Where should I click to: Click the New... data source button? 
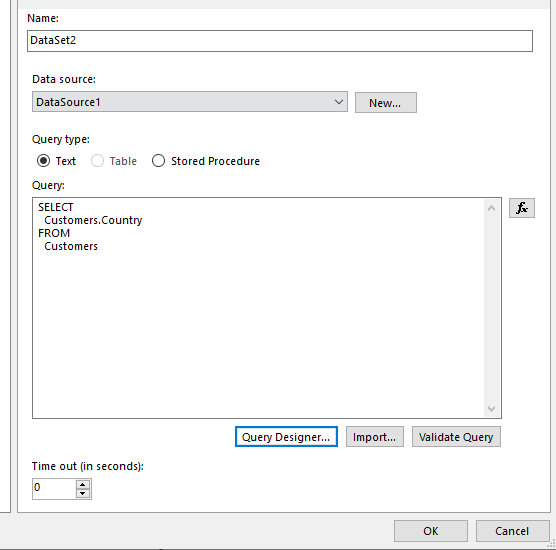point(386,103)
